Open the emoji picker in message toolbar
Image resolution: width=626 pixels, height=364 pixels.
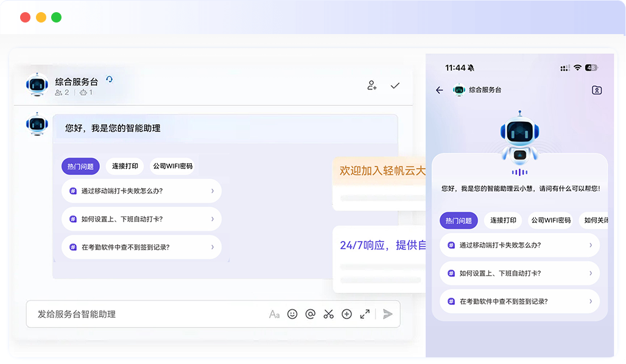point(292,314)
